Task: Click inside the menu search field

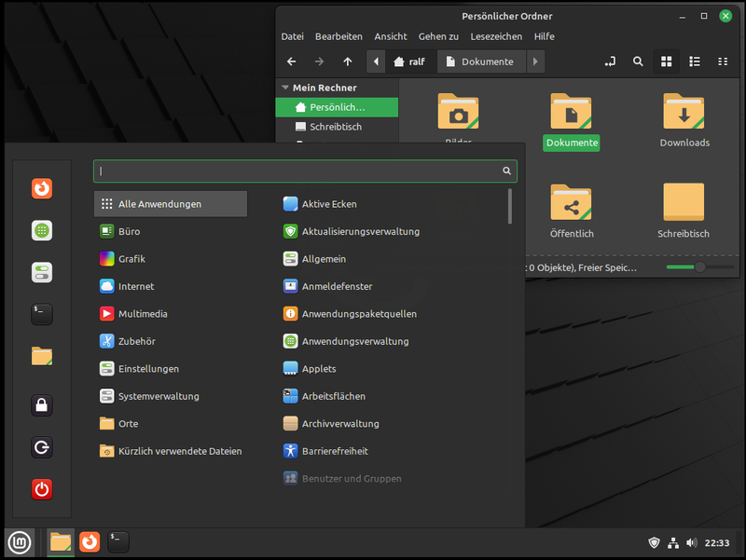Action: [x=305, y=171]
